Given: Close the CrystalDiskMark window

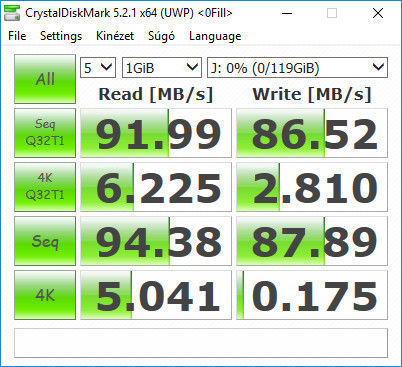Looking at the screenshot, I should pyautogui.click(x=378, y=13).
